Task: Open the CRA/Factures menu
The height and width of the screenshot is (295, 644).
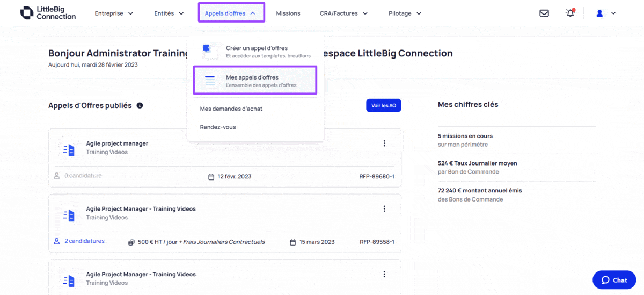Action: coord(343,13)
